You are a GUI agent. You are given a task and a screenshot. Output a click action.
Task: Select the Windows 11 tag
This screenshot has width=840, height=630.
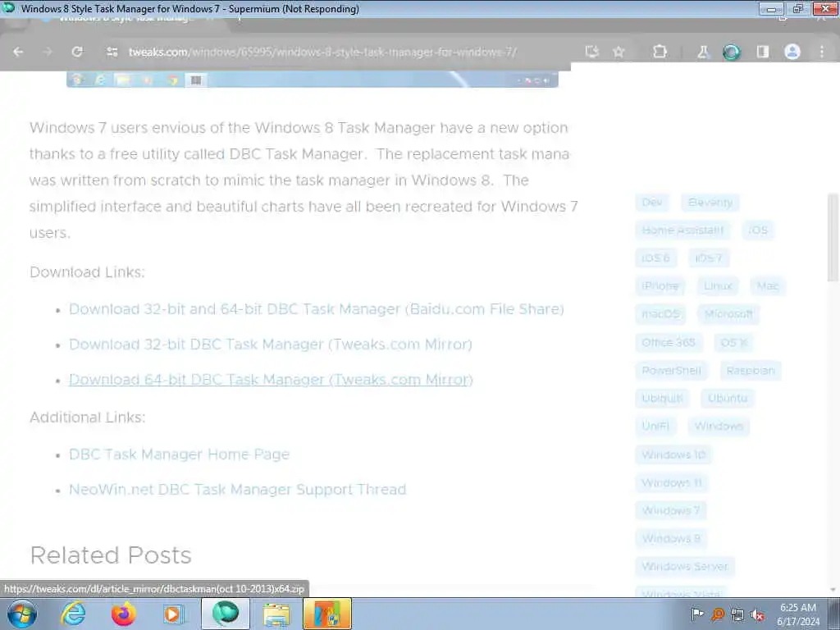pos(672,482)
